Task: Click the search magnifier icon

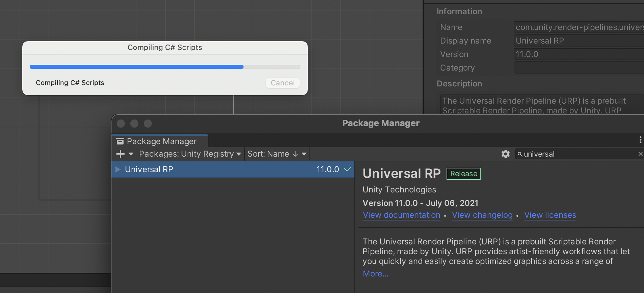Action: (520, 154)
